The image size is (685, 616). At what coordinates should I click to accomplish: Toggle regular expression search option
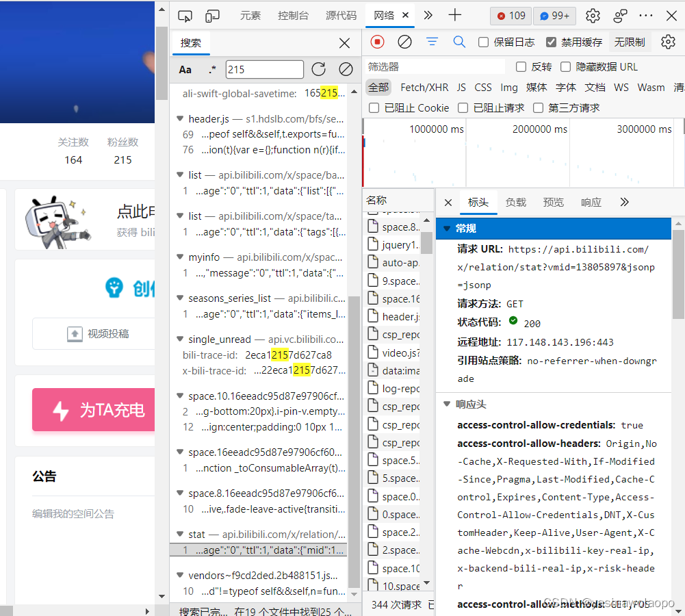tap(212, 69)
